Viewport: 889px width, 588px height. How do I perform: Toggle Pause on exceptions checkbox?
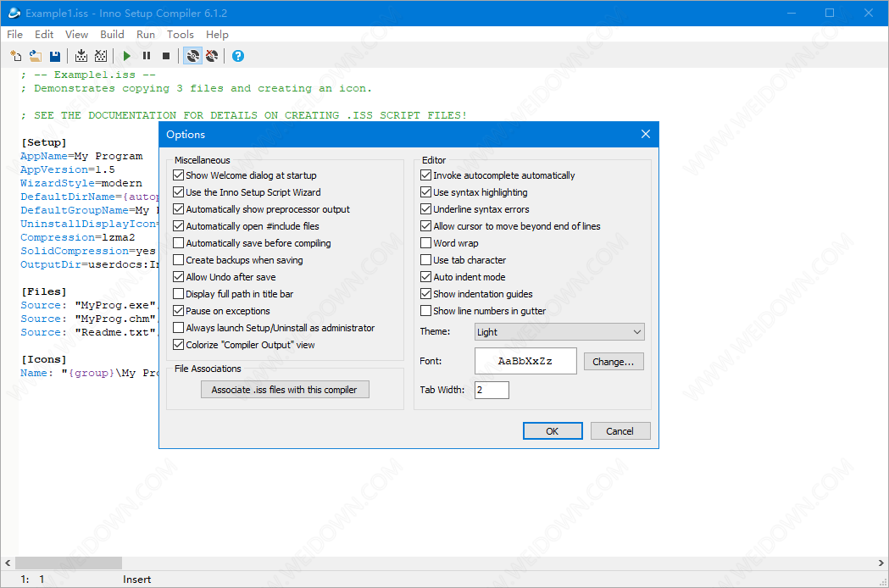coord(179,311)
